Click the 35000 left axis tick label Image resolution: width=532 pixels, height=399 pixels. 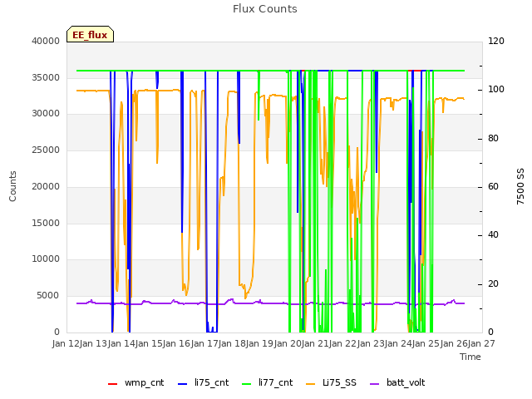pyautogui.click(x=46, y=77)
